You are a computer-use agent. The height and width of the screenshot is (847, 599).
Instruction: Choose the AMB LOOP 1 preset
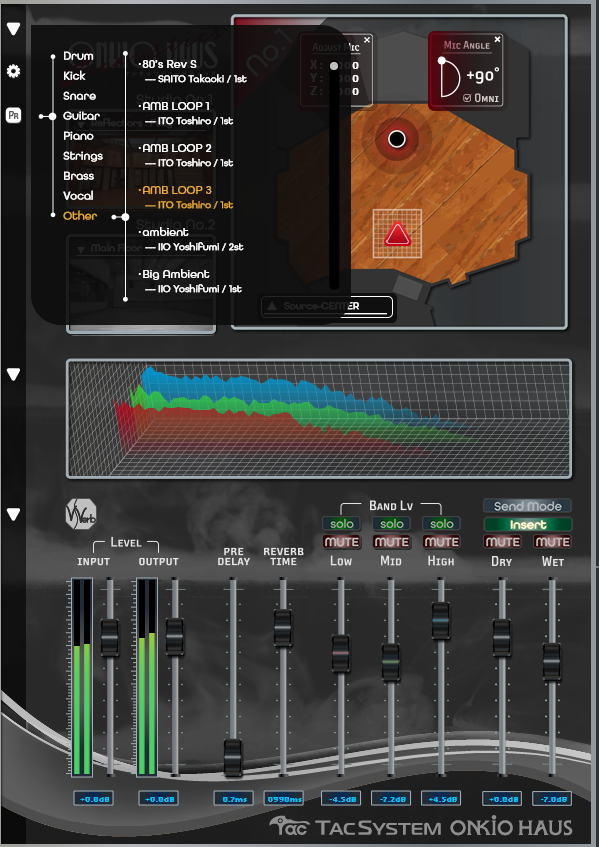coord(186,113)
